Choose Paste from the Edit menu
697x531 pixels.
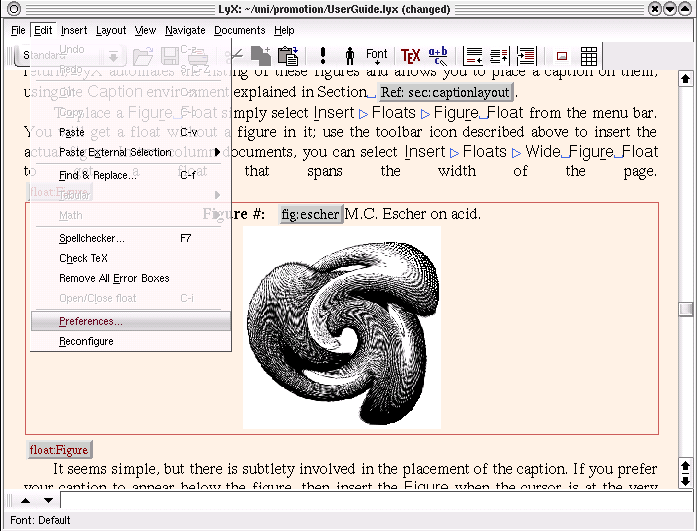coord(131,132)
